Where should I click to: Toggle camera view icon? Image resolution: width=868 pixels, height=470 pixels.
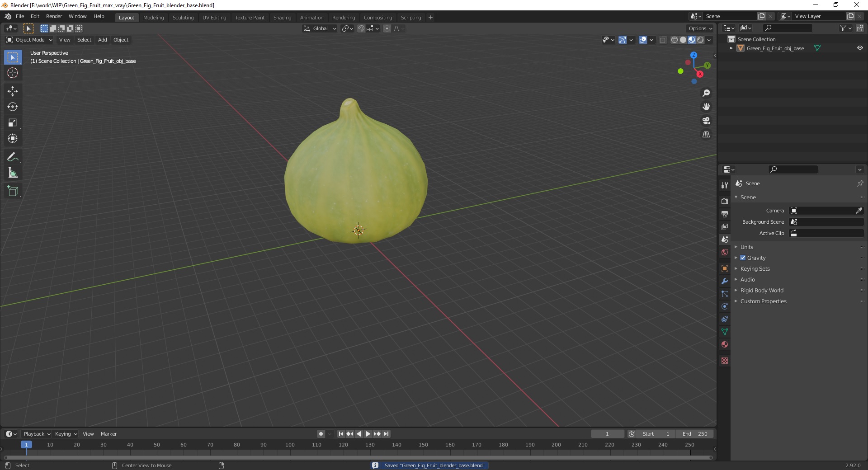pos(706,121)
